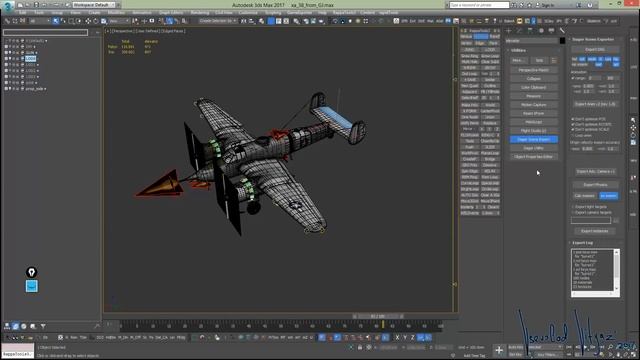The width and height of the screenshot is (640, 360).
Task: Activate the Select and Link tool
Action: pyautogui.click(x=7, y=21)
